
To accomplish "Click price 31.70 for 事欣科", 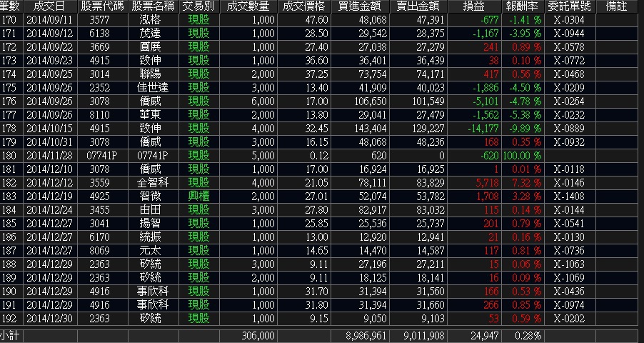I will (x=317, y=291).
